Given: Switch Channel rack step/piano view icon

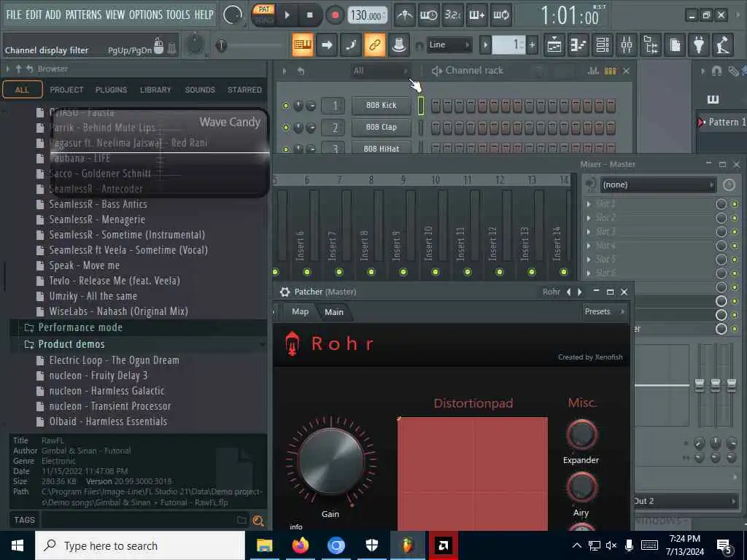Looking at the screenshot, I should coord(611,71).
